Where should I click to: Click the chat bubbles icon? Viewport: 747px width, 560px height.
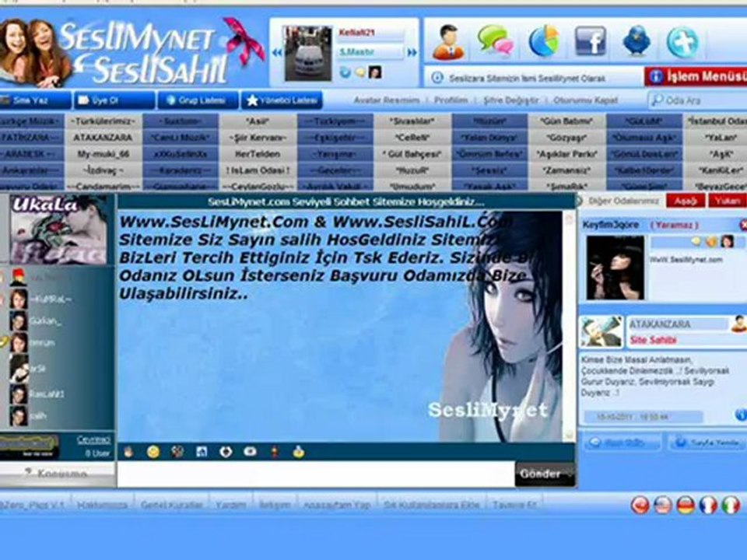(x=496, y=40)
